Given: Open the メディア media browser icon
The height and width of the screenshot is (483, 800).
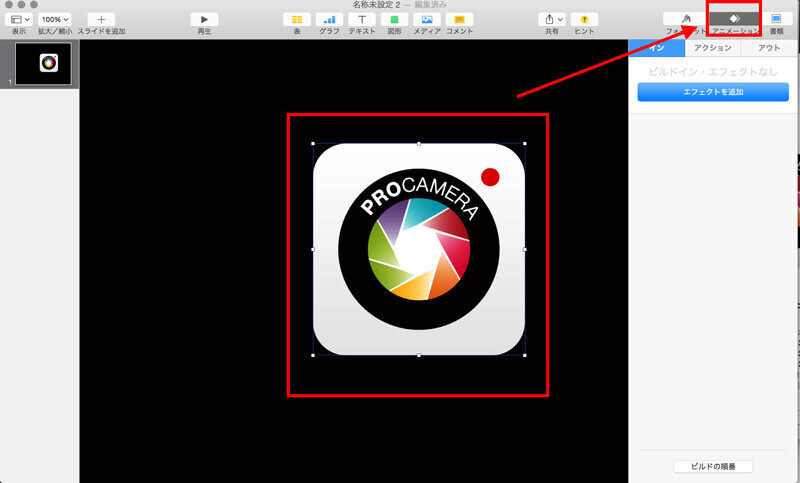Looking at the screenshot, I should point(427,19).
